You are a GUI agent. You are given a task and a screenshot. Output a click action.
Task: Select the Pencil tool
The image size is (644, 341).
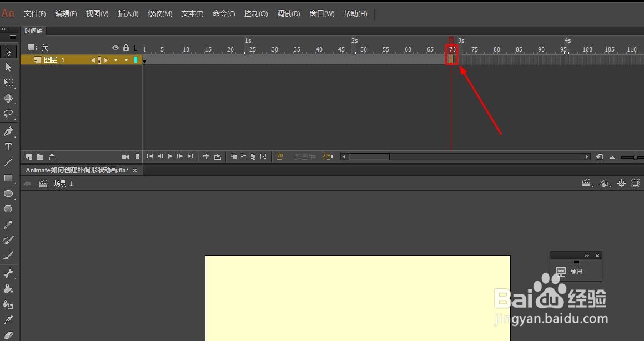[x=8, y=225]
